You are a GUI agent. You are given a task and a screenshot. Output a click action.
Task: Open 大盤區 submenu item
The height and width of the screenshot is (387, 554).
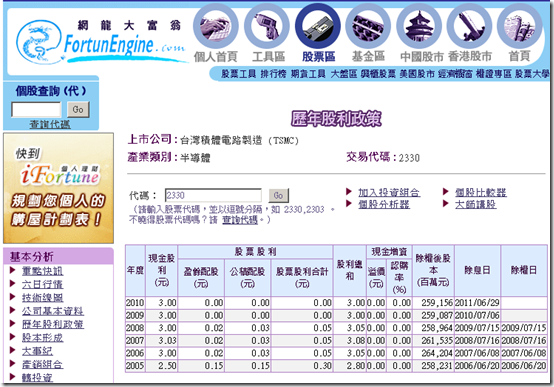343,74
